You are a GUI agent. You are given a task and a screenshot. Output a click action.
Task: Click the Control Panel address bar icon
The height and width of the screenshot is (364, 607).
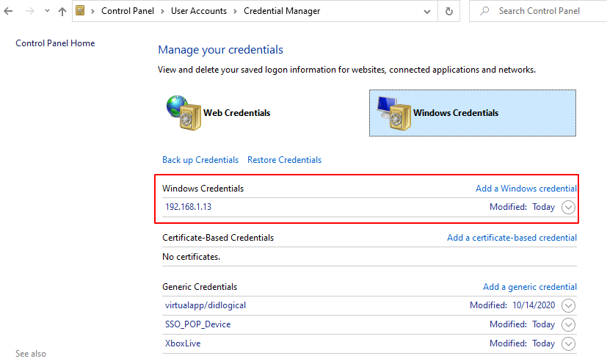pyautogui.click(x=81, y=11)
